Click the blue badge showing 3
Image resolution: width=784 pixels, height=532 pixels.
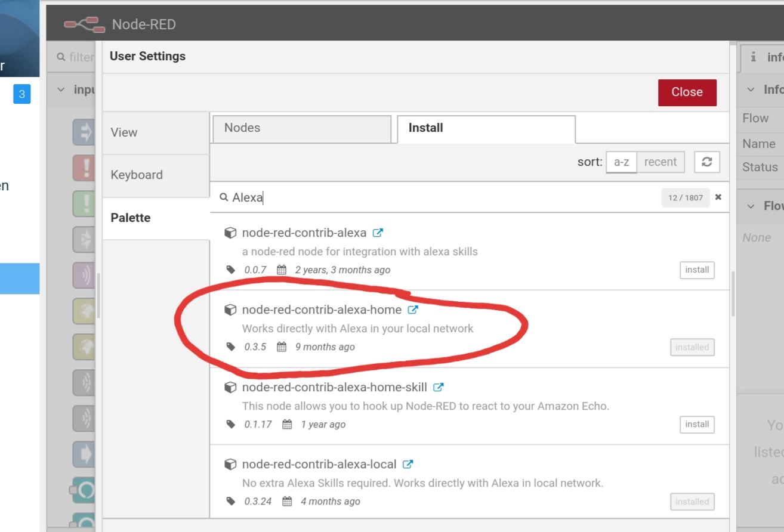22,94
